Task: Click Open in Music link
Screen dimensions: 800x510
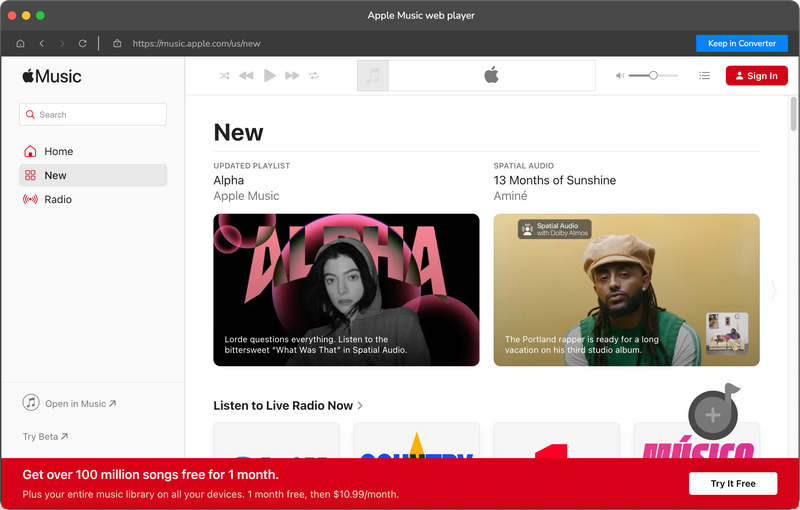Action: point(81,403)
